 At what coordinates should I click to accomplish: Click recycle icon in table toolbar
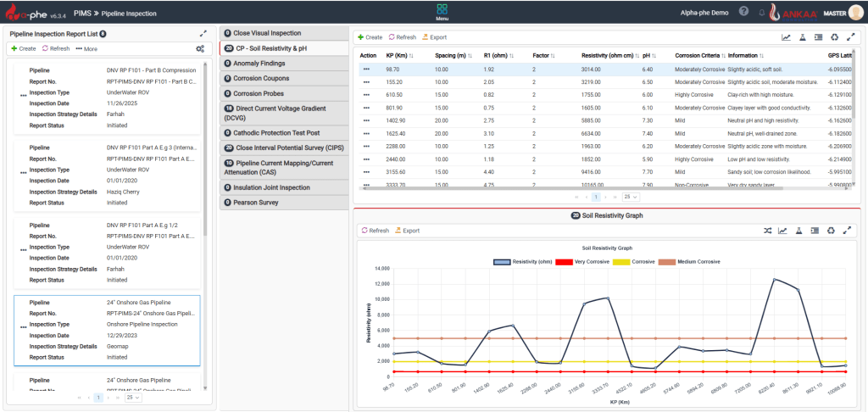(x=834, y=37)
